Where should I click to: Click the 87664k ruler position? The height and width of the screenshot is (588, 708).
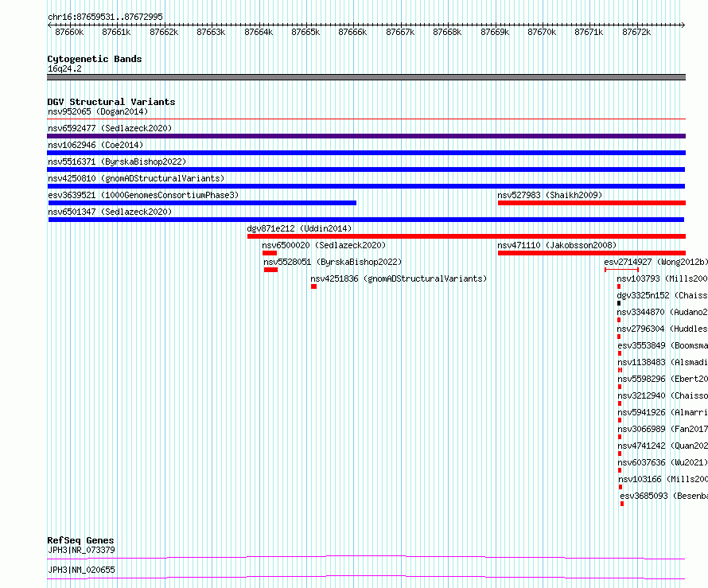tap(259, 32)
